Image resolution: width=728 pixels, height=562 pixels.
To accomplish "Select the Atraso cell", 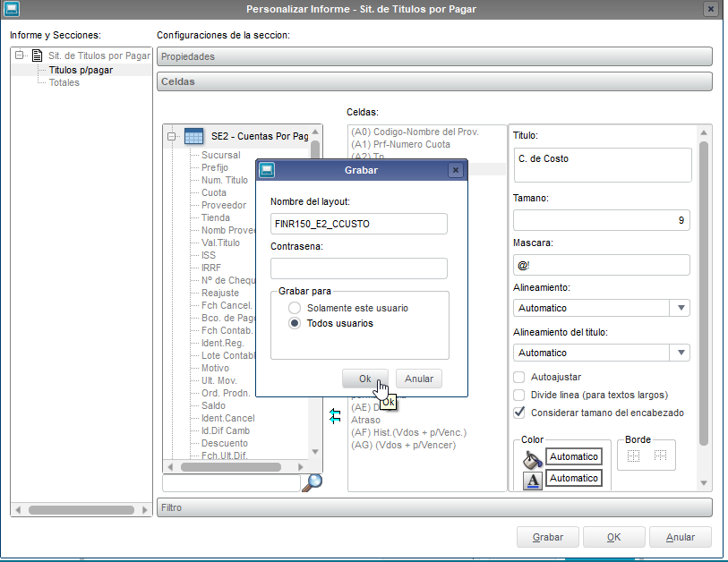I will point(365,420).
